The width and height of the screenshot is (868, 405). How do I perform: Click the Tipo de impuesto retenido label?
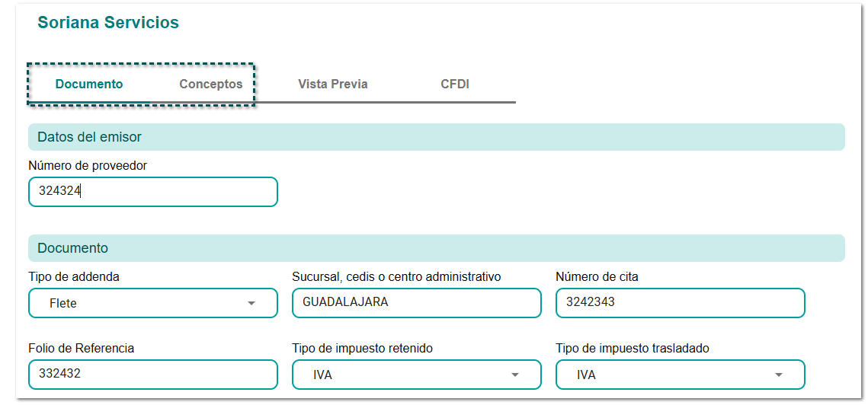362,349
